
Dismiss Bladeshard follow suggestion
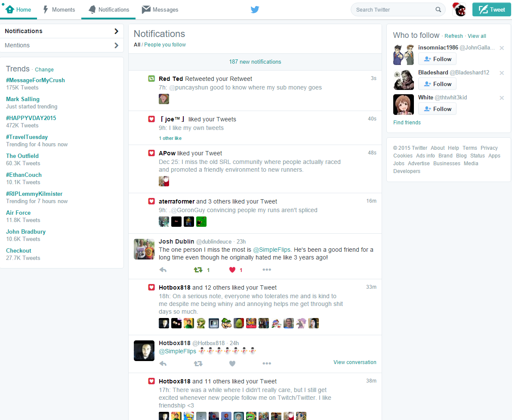point(502,73)
